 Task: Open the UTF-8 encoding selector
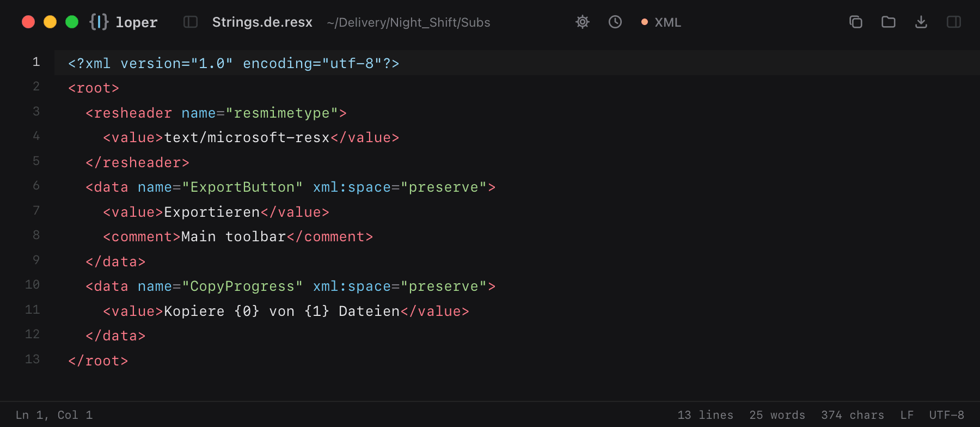pyautogui.click(x=946, y=415)
